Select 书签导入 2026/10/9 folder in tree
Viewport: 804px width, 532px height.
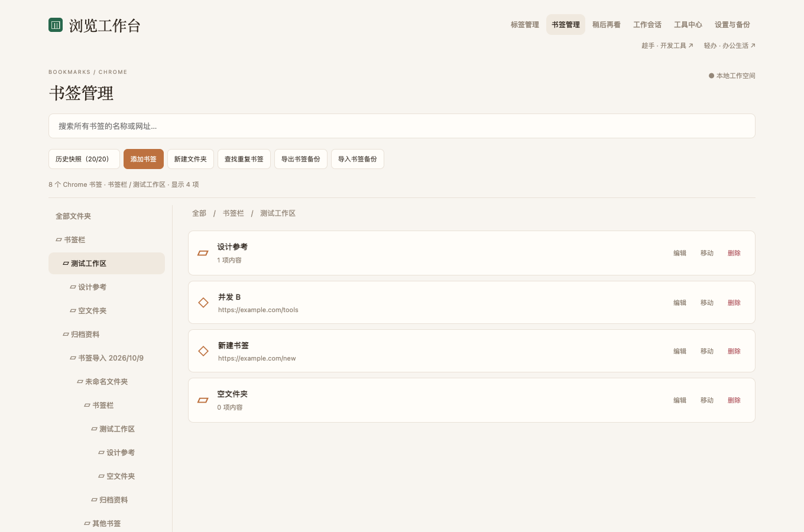(x=106, y=358)
